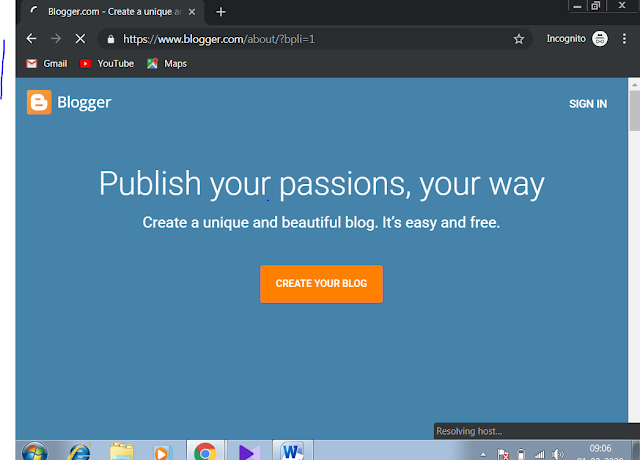This screenshot has height=460, width=640.
Task: Select the Blogger.com browser tab
Action: tap(112, 12)
